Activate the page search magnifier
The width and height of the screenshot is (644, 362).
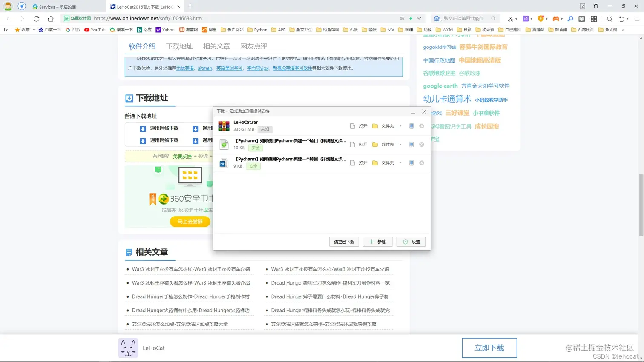point(570,18)
